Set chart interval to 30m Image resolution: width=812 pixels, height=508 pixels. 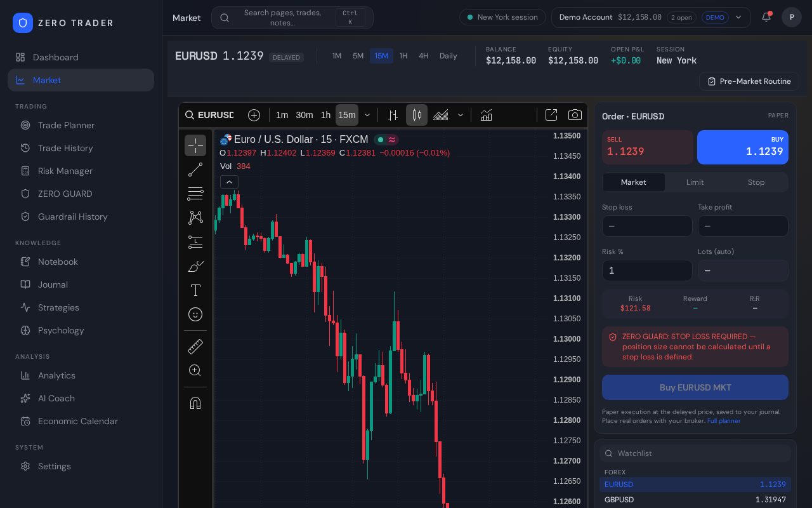click(x=304, y=115)
